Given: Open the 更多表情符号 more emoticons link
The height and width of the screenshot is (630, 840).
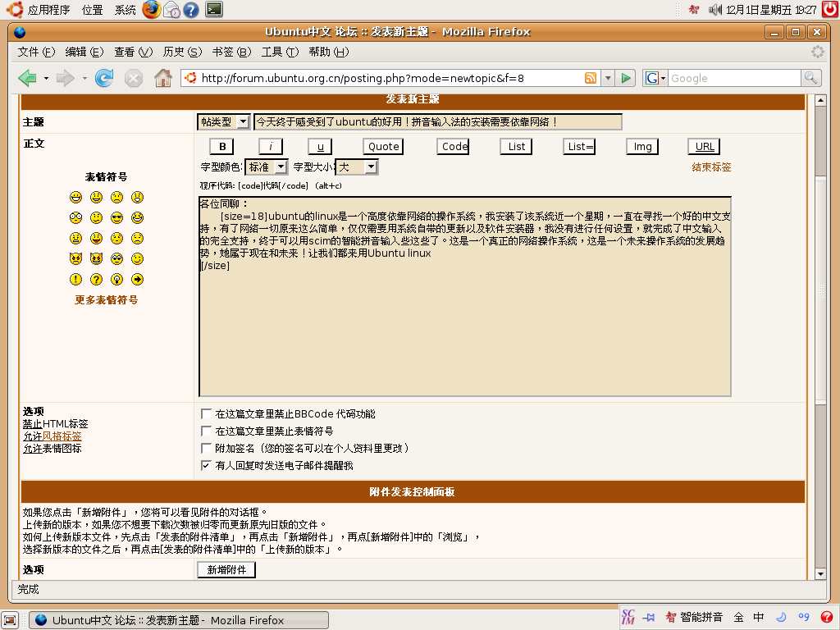Looking at the screenshot, I should pos(106,299).
